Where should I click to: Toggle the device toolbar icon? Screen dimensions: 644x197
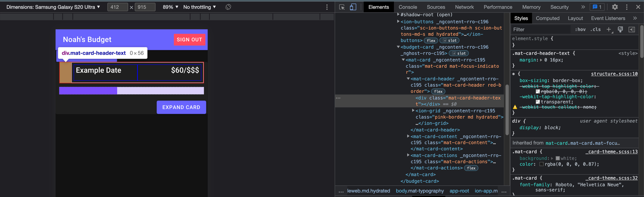tap(353, 7)
